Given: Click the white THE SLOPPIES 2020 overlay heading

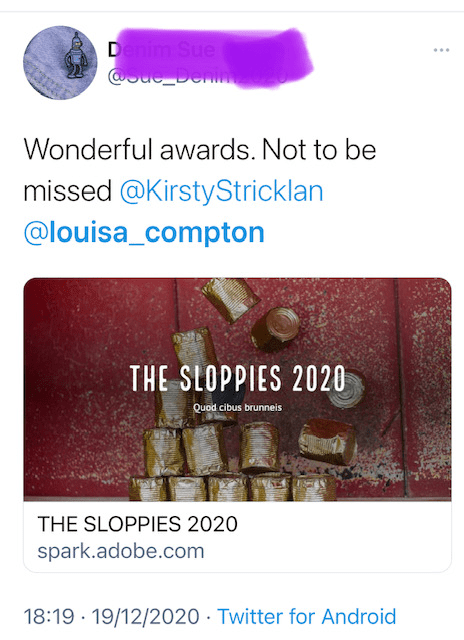Looking at the screenshot, I should click(x=238, y=378).
